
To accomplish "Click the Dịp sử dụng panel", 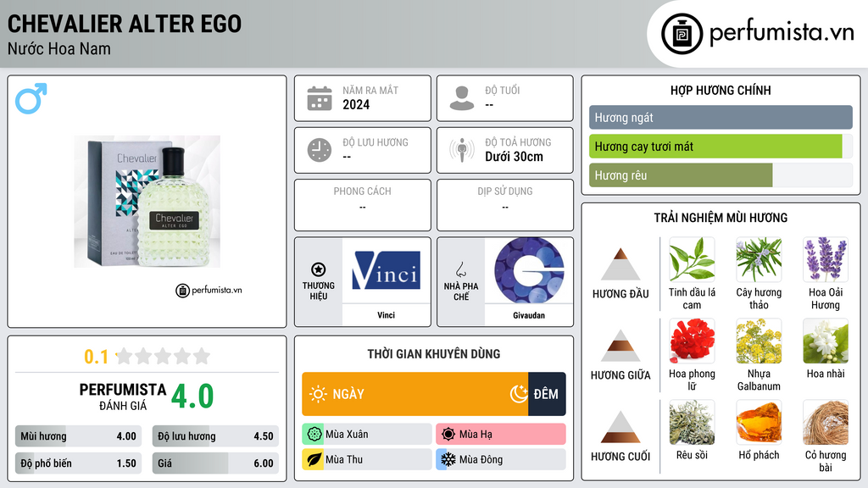I will (x=505, y=205).
